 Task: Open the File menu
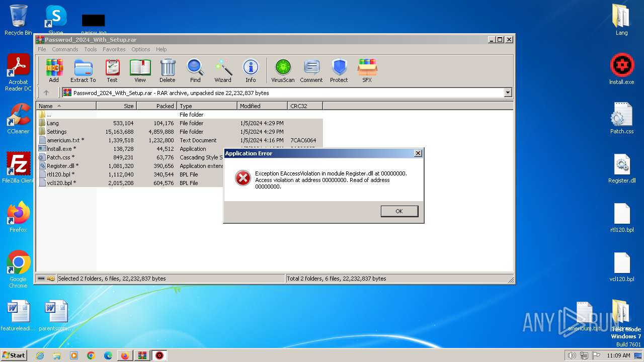pyautogui.click(x=42, y=49)
